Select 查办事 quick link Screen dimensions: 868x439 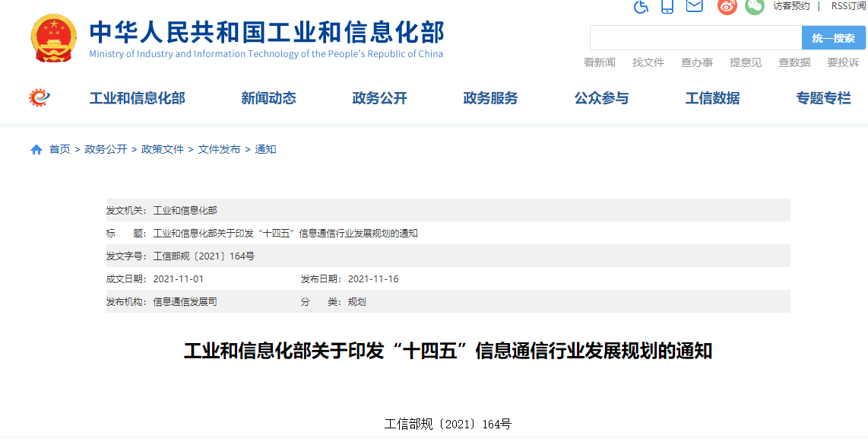tap(697, 62)
